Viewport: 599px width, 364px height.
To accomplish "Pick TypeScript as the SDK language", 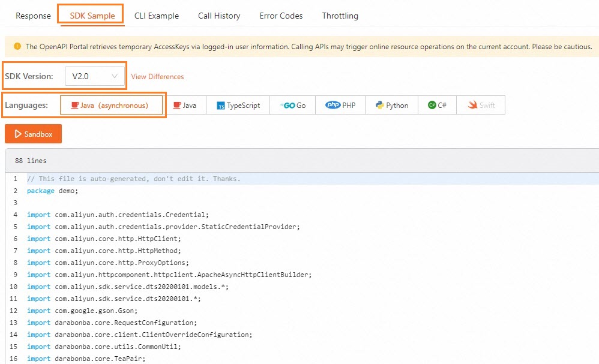I will point(238,106).
